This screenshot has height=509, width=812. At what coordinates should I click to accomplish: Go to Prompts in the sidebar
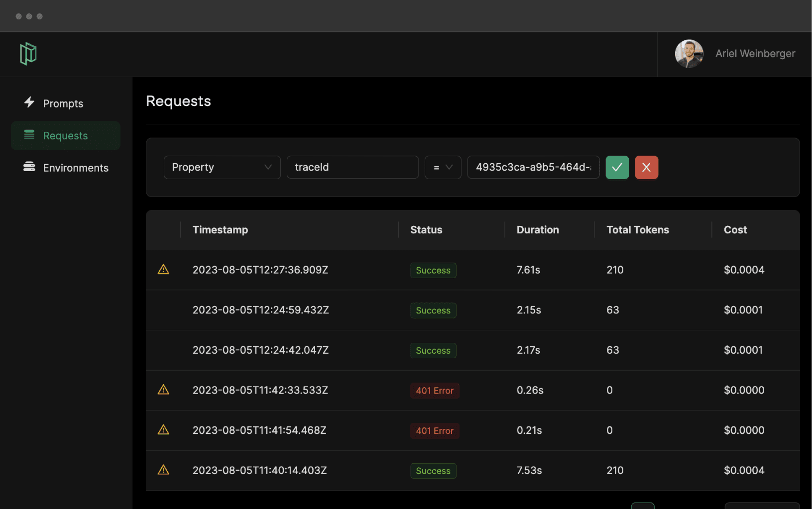click(63, 103)
